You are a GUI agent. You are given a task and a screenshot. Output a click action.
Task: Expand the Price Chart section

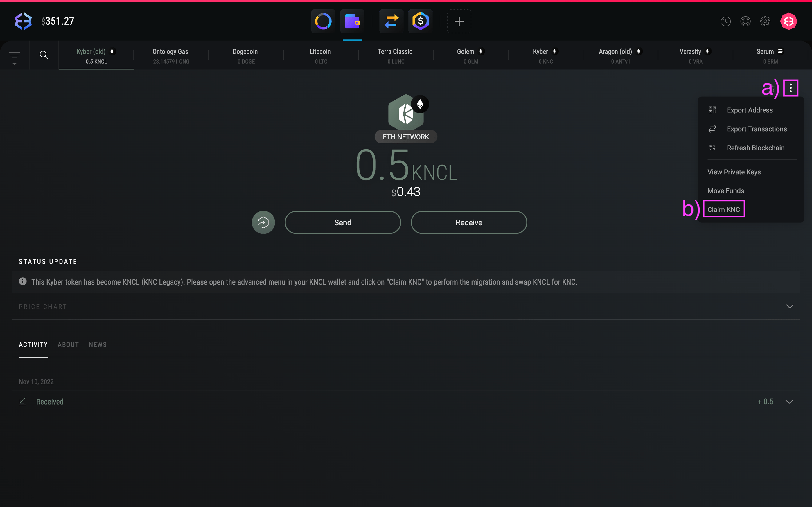789,306
